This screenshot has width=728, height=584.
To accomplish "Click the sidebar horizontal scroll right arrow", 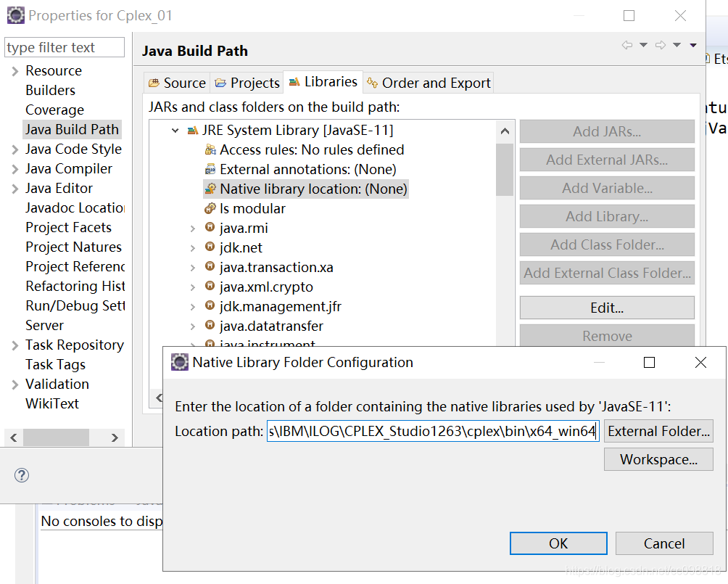I will pyautogui.click(x=115, y=437).
